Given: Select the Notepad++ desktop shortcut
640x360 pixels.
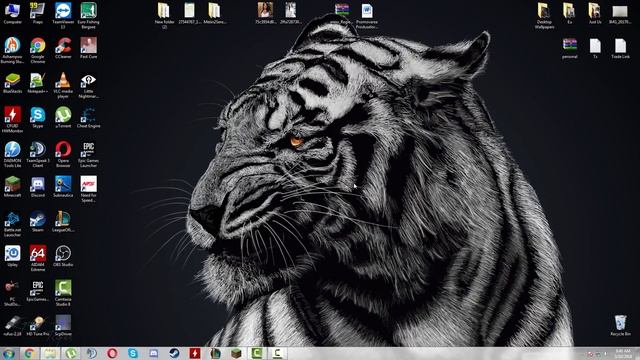Looking at the screenshot, I should 38,83.
